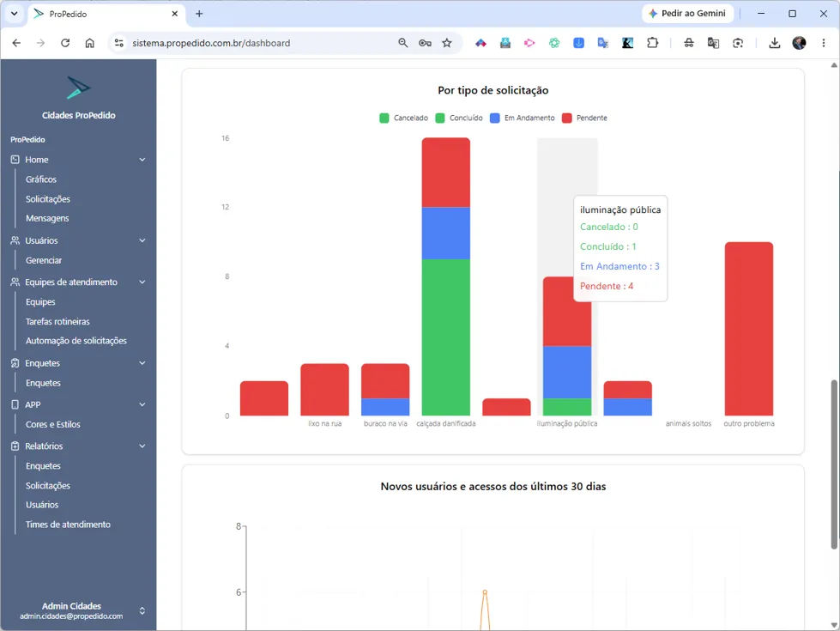840x631 pixels.
Task: Toggle Em Andamento series in chart legend
Action: [x=523, y=118]
